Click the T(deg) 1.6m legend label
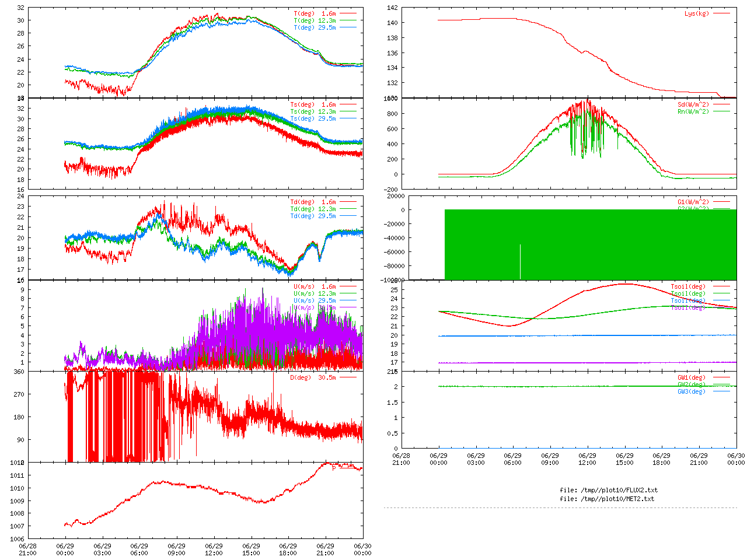This screenshot has width=747, height=560. click(315, 13)
